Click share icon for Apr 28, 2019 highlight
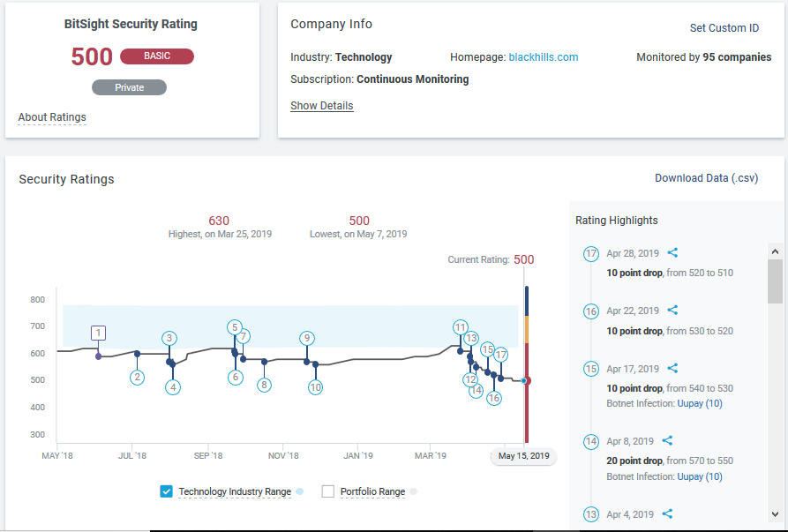 (x=672, y=252)
